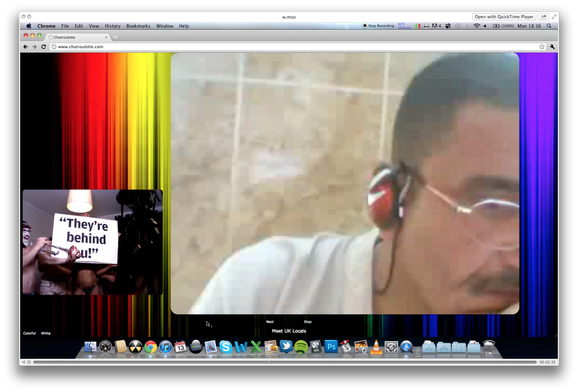Click the partner's large video feed

[x=345, y=183]
